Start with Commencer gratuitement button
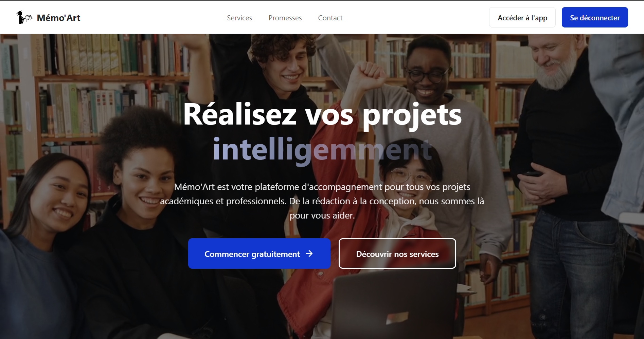The width and height of the screenshot is (644, 339). pyautogui.click(x=259, y=253)
